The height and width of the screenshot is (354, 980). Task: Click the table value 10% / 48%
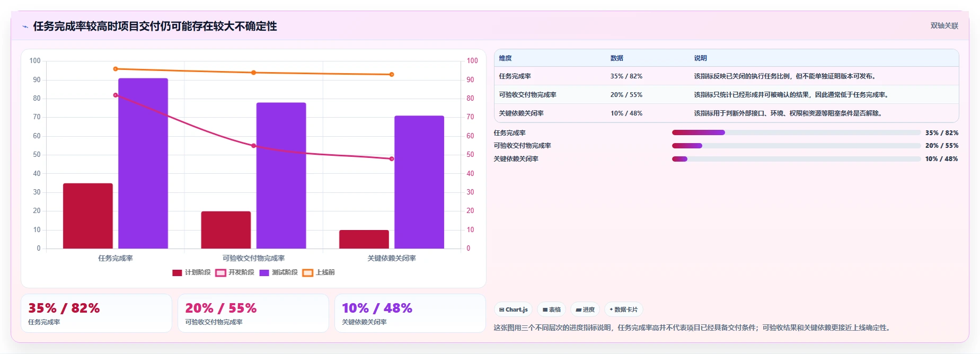[626, 113]
